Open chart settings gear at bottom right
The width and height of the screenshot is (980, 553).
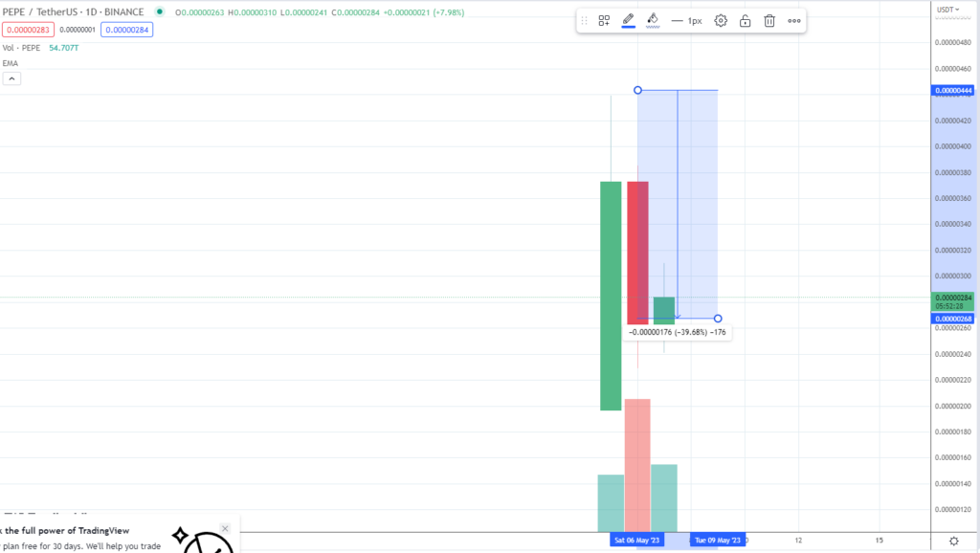point(953,541)
